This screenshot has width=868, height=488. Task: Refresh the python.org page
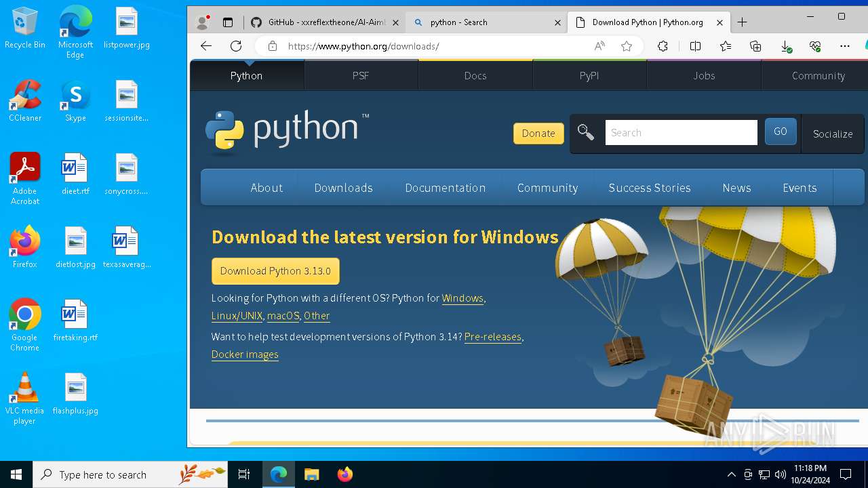coord(236,46)
